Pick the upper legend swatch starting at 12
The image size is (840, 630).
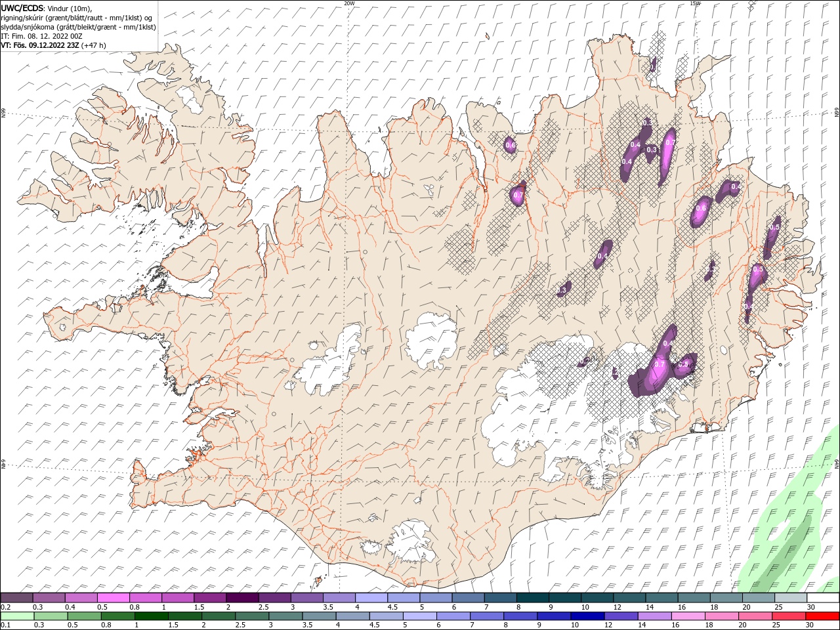tap(629, 598)
